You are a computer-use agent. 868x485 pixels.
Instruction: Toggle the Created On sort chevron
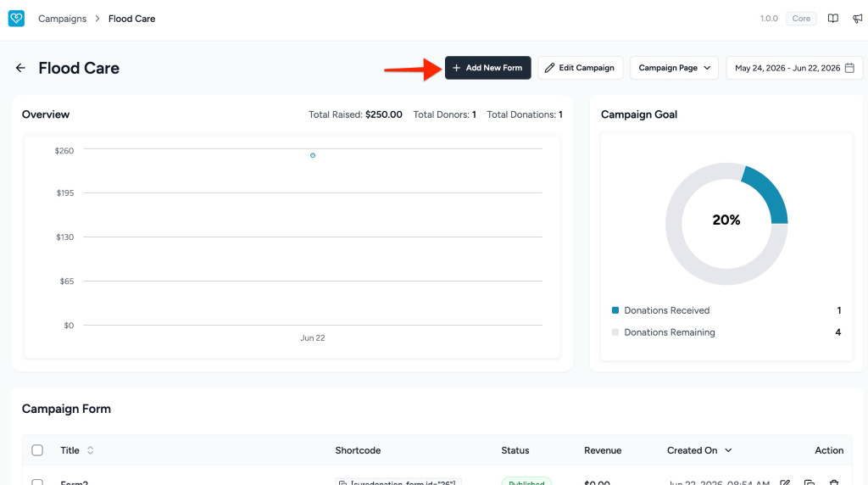728,450
